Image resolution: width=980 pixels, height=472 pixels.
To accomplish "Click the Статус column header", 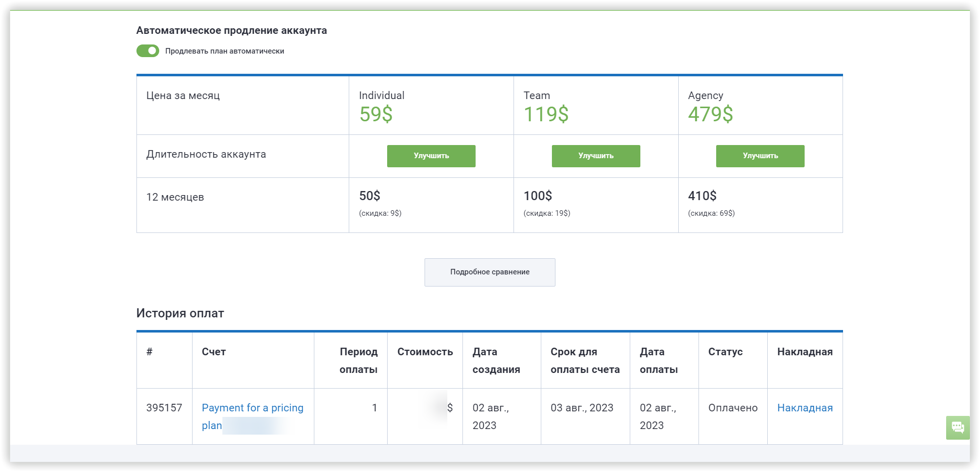I will [725, 352].
